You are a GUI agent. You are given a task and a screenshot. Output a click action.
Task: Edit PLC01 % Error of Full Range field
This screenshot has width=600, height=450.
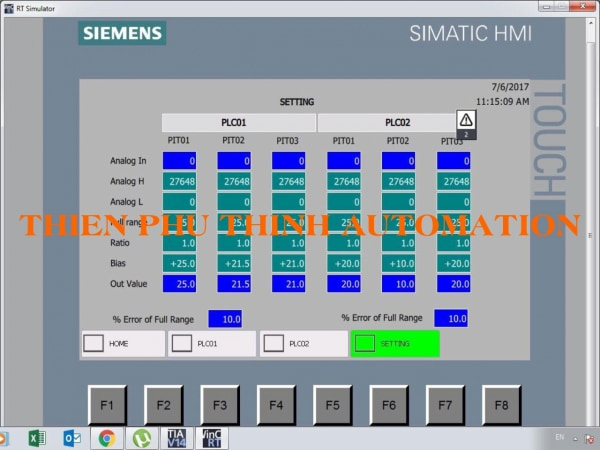(225, 318)
